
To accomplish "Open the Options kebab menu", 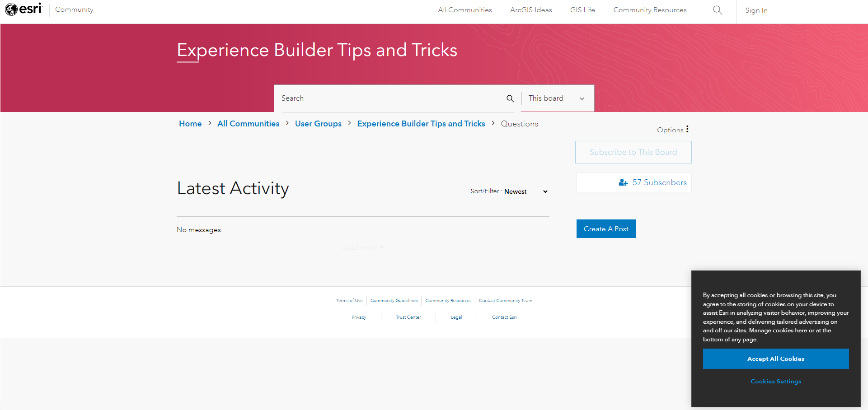I will click(x=687, y=129).
